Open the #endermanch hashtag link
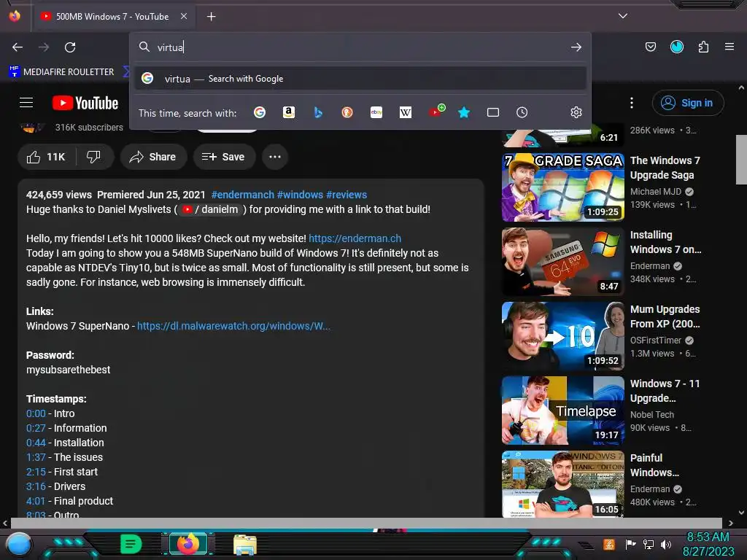This screenshot has width=747, height=560. (242, 195)
